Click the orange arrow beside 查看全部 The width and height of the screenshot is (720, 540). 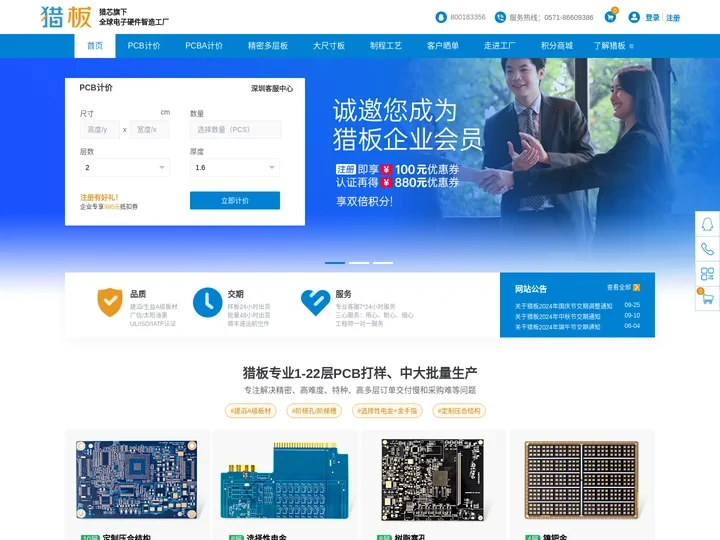click(x=636, y=287)
